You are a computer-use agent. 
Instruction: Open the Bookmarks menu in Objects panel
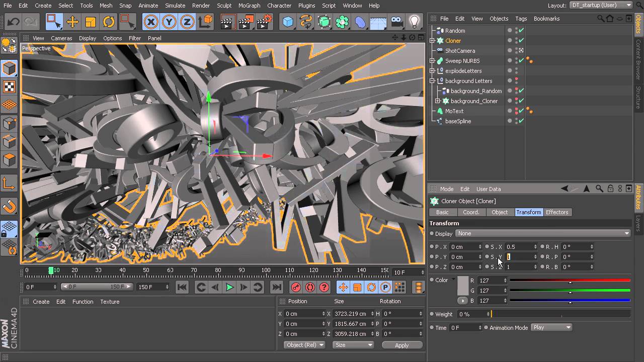[546, 19]
